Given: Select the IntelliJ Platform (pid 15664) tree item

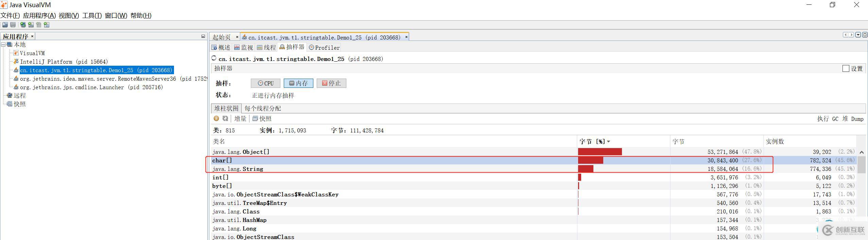Looking at the screenshot, I should (x=64, y=62).
